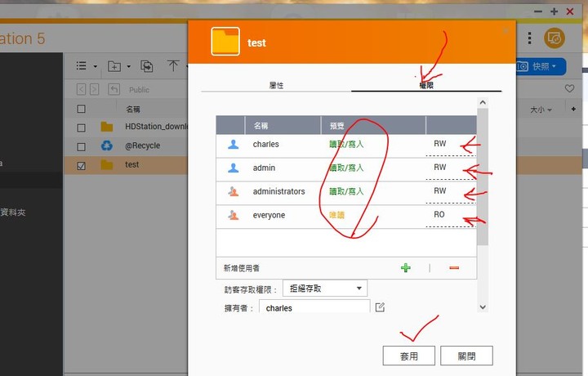Open the list view mode icon

point(82,66)
